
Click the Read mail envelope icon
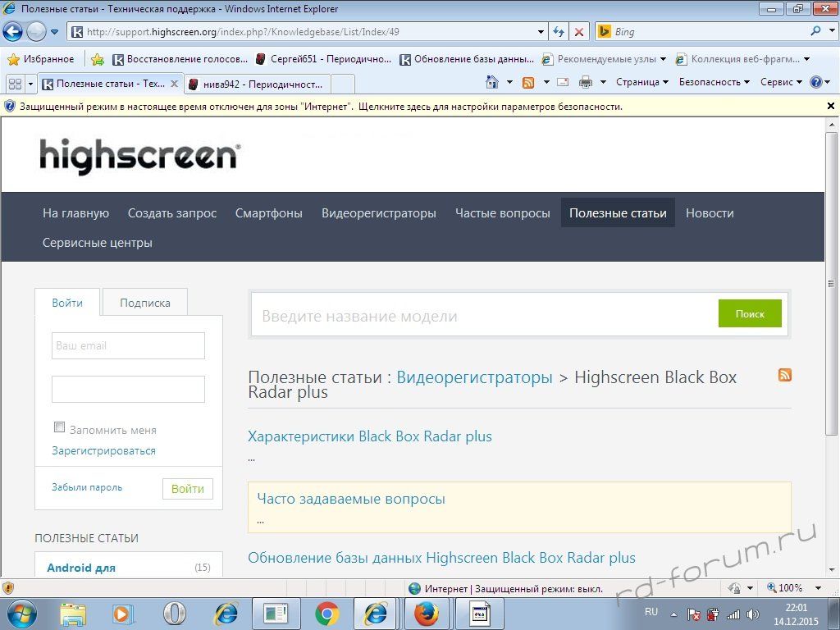pos(563,82)
